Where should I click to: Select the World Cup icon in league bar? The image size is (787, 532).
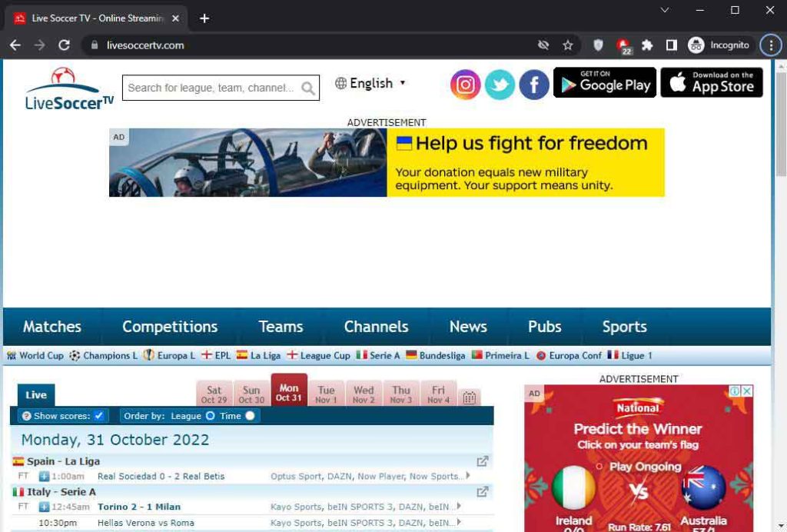click(11, 355)
